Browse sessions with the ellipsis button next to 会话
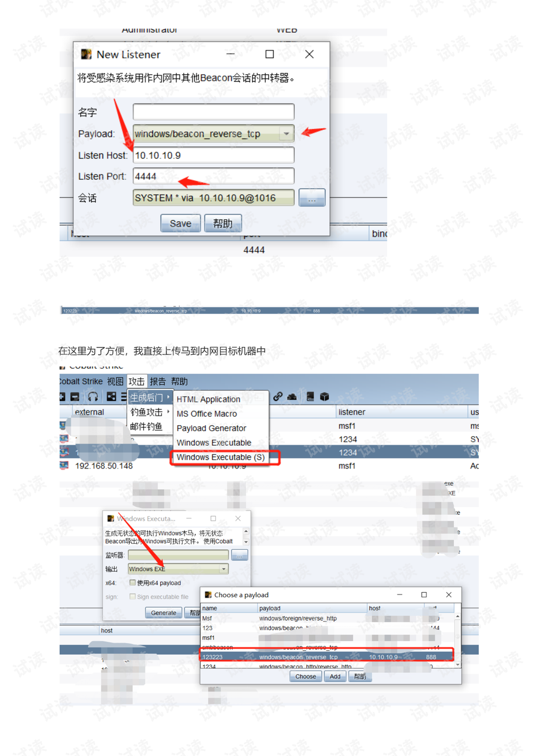Viewport: 535px width, 756px height. click(312, 198)
